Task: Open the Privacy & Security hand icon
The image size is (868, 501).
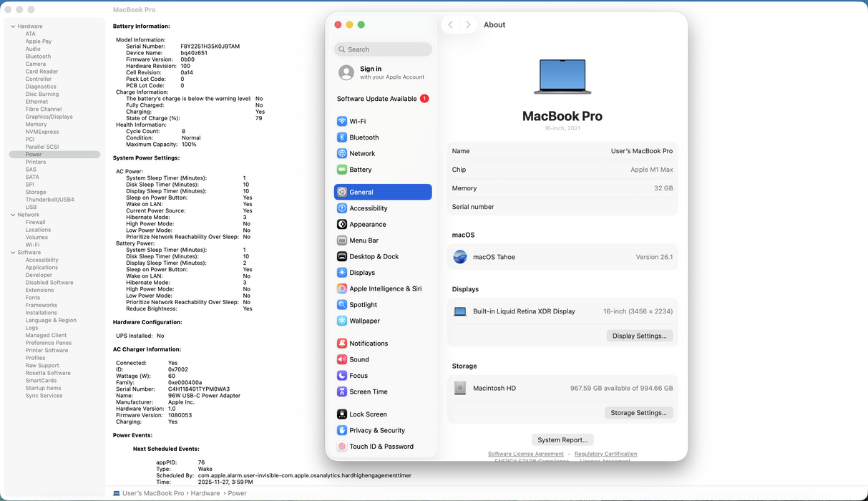Action: (342, 430)
